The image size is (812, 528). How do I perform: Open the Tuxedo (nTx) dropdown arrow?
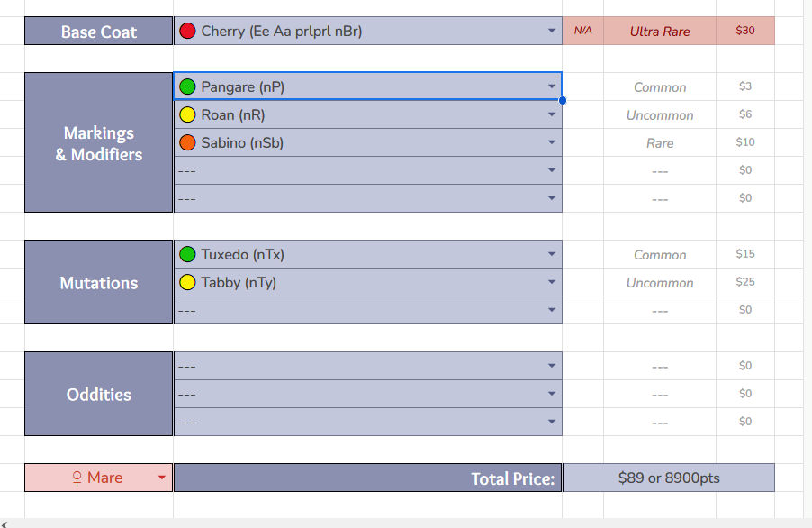coord(552,255)
